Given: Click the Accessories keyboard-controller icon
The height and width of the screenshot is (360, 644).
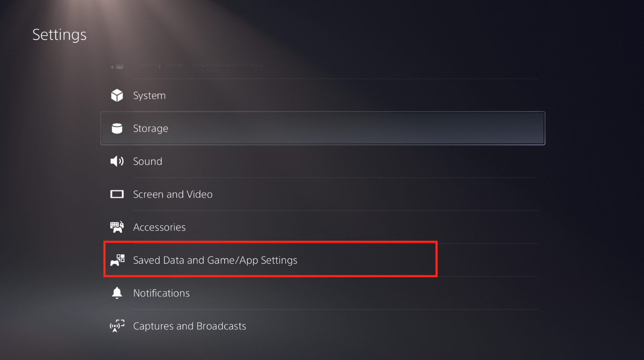Looking at the screenshot, I should tap(117, 227).
